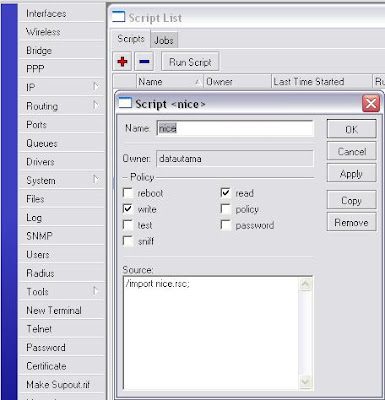Click the Remove button

click(x=352, y=222)
